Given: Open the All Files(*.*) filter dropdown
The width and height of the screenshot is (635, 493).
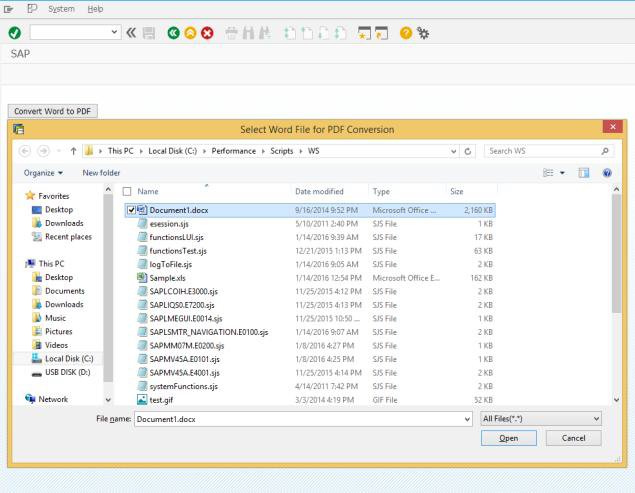Looking at the screenshot, I should [x=541, y=419].
